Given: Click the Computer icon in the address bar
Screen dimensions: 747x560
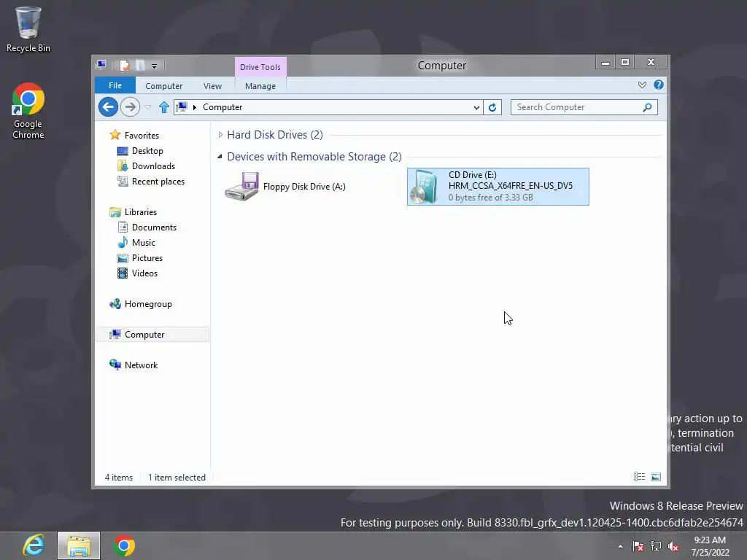Looking at the screenshot, I should (x=182, y=107).
